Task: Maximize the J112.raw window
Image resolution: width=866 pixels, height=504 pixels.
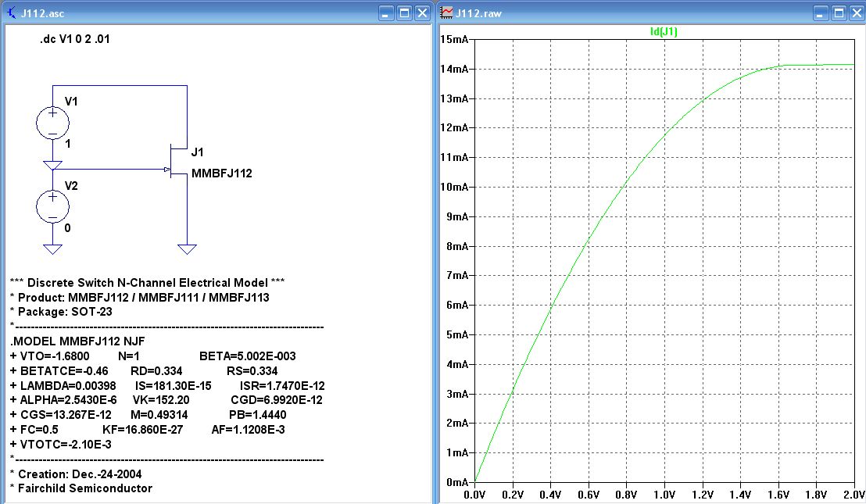Action: (839, 13)
